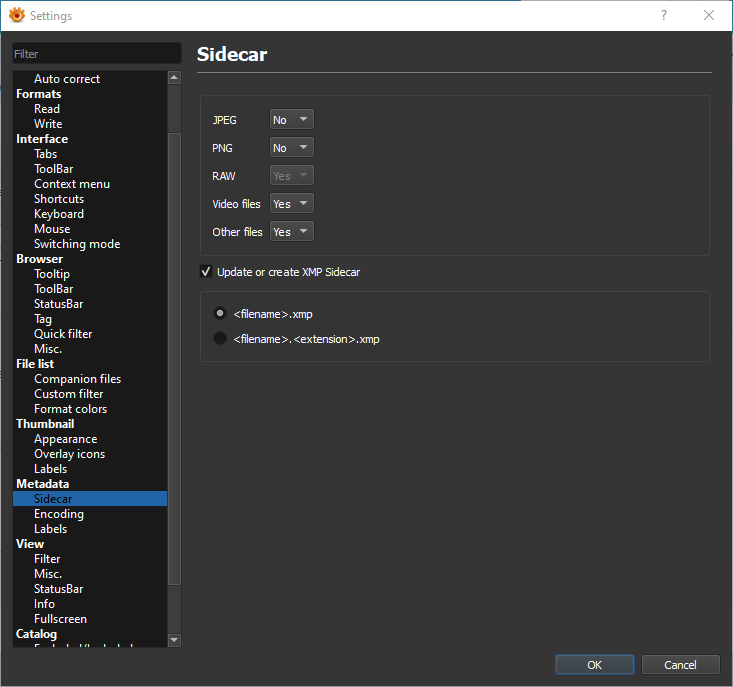Open the PNG sidecar dropdown
Viewport: 733px width, 687px height.
[292, 148]
